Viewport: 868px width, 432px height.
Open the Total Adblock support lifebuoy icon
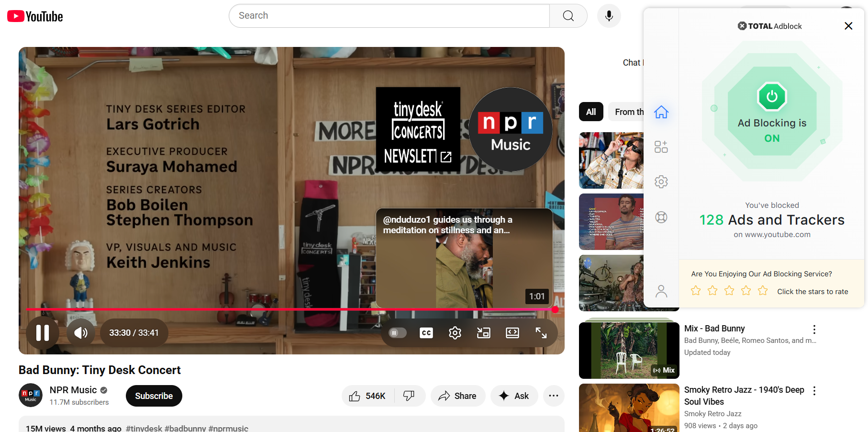(661, 217)
